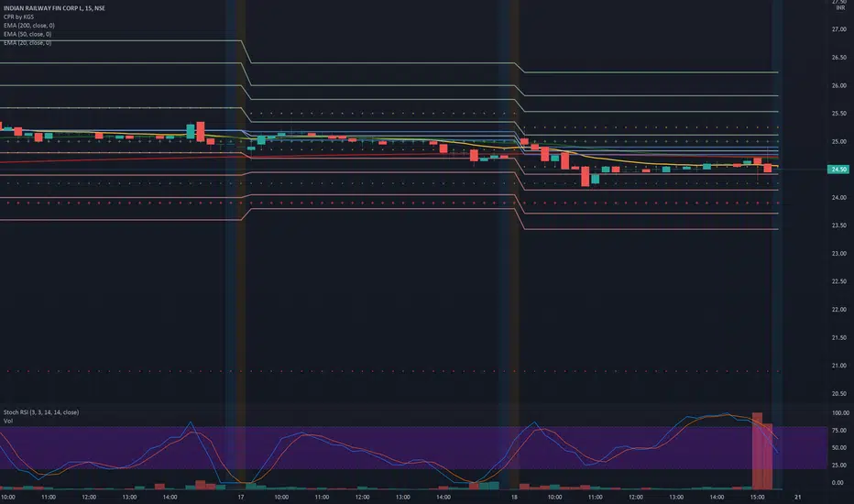
Task: Click the 23.50 price axis label
Action: tap(838, 225)
